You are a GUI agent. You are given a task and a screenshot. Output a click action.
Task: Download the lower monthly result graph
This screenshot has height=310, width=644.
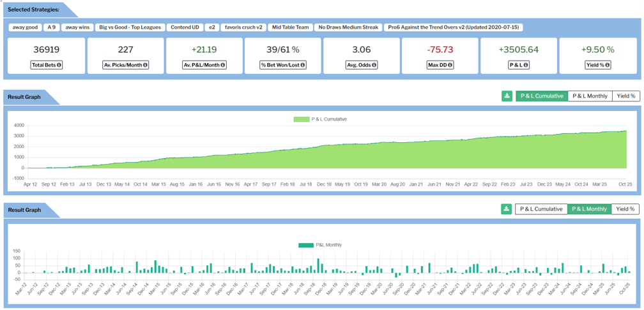(507, 209)
